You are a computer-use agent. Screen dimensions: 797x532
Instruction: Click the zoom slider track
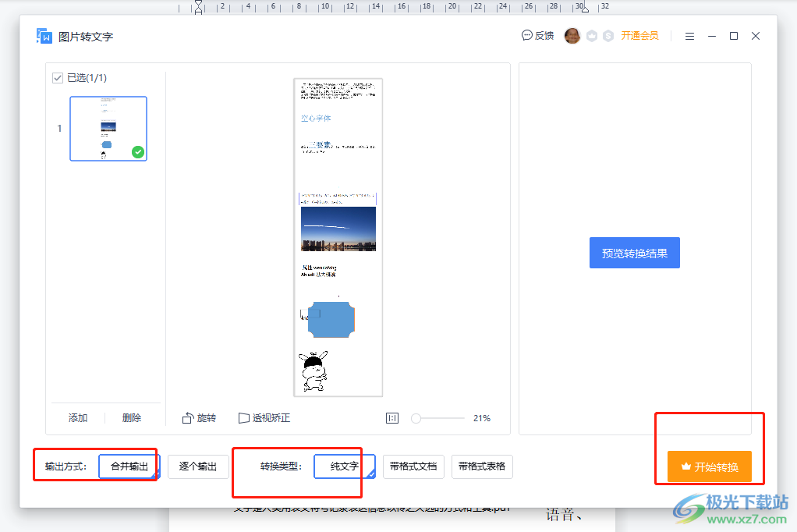click(440, 418)
